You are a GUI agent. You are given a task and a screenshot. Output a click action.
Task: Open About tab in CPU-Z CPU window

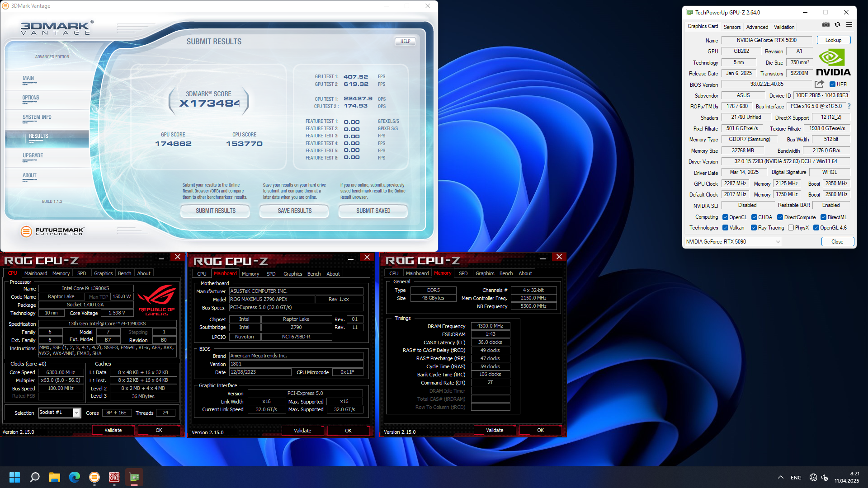pos(144,273)
